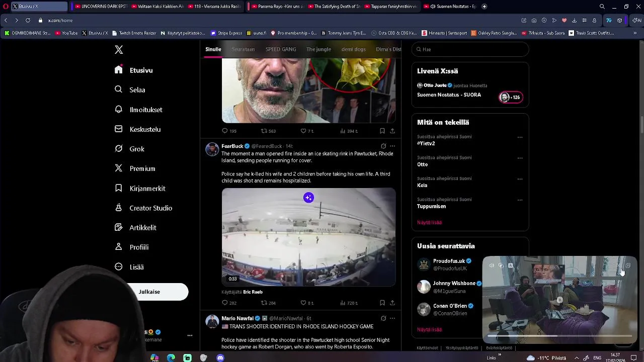This screenshot has height=362, width=644.
Task: Like the FearBuck post with 8 t. likes
Action: 307,303
